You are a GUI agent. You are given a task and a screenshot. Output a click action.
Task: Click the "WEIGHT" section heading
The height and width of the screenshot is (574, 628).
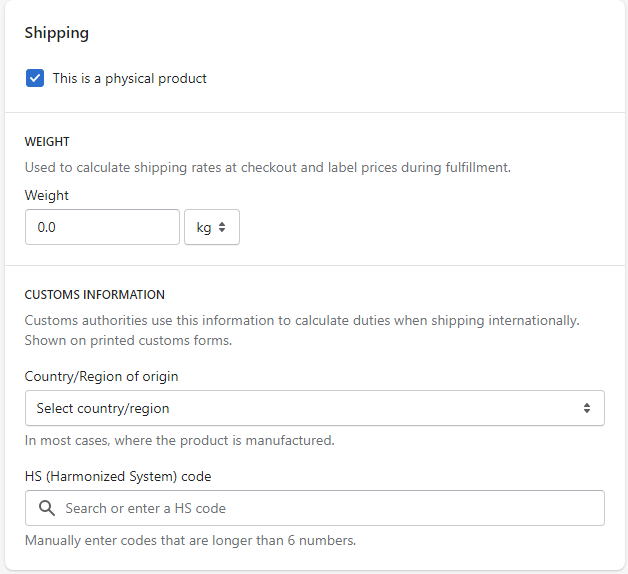pyautogui.click(x=47, y=142)
